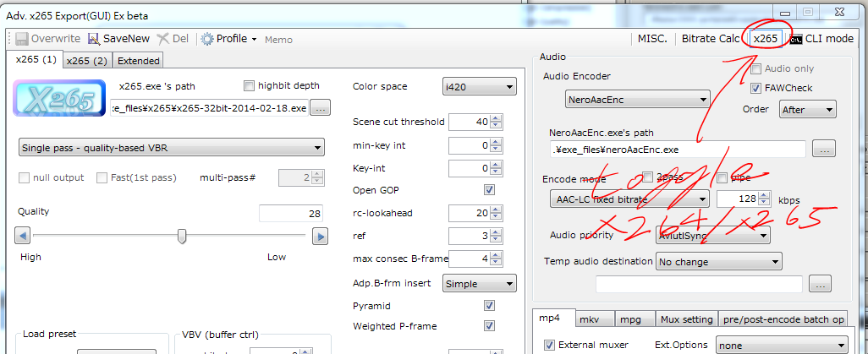Click the Quality slider thumb
This screenshot has width=868, height=354.
tap(182, 237)
